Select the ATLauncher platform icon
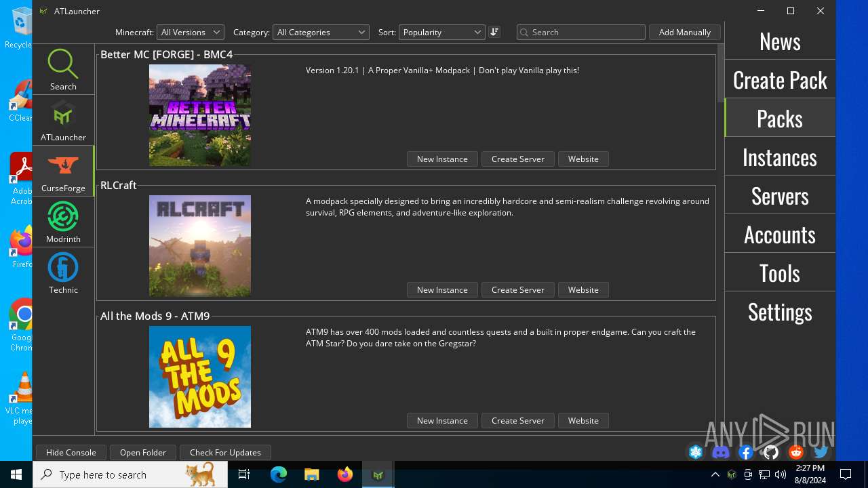Image resolution: width=868 pixels, height=488 pixels. [x=63, y=120]
